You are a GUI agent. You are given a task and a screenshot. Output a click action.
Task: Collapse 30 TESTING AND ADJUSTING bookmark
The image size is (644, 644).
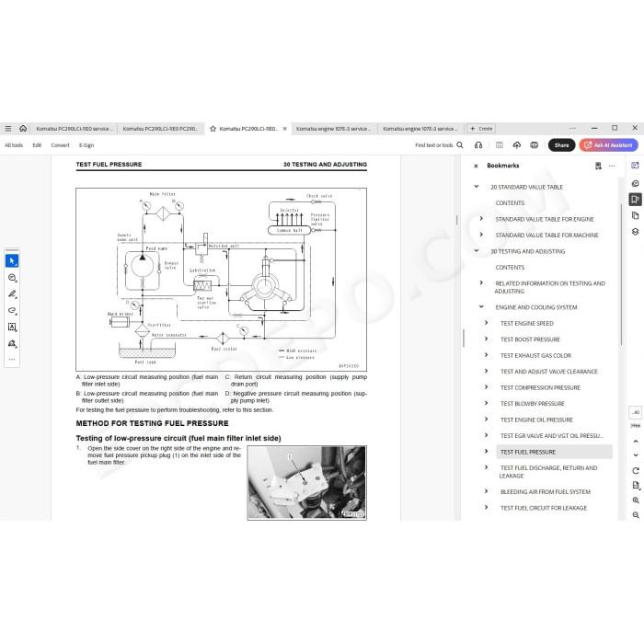click(477, 250)
